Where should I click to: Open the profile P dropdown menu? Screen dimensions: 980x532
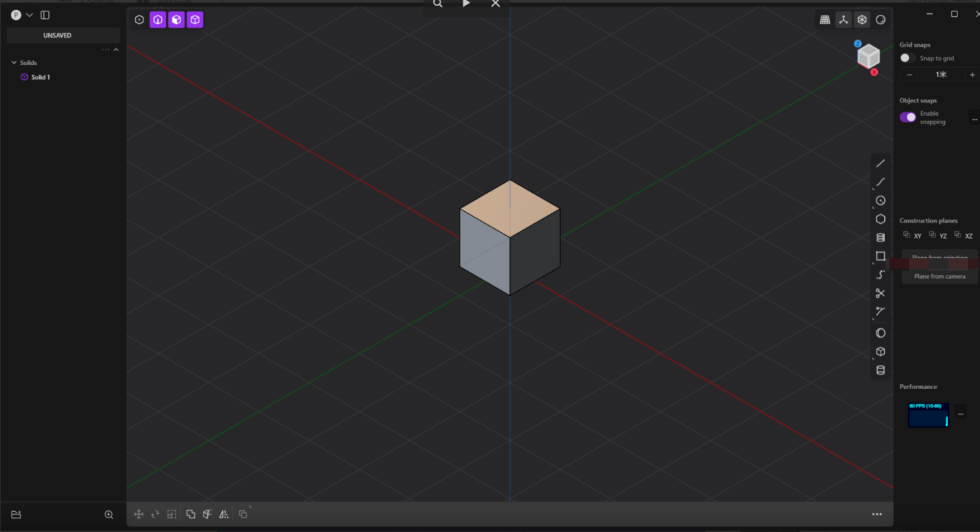click(x=22, y=15)
